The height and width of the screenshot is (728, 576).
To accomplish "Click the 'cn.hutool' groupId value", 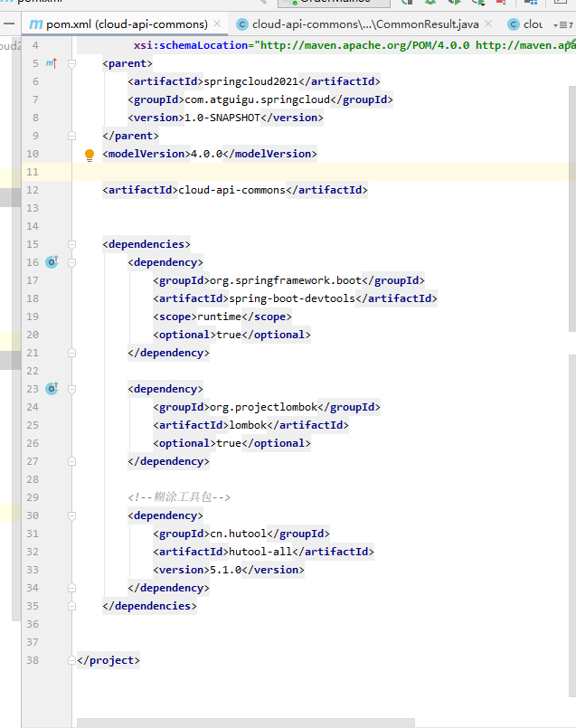I will (x=238, y=534).
